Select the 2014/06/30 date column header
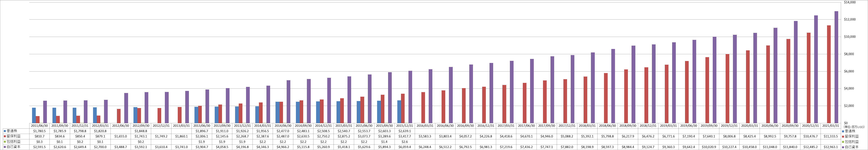This screenshot has height=150, width=868. 283,126
